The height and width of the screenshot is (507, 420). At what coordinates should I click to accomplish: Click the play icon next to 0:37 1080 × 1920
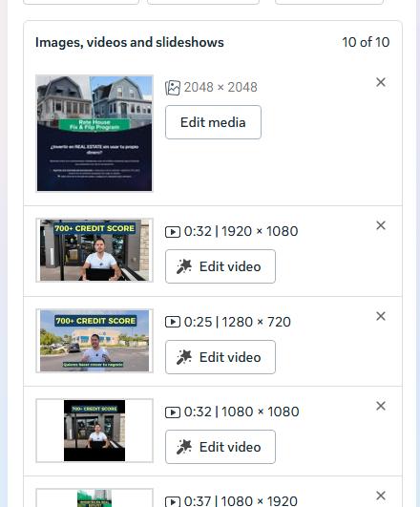(x=173, y=501)
